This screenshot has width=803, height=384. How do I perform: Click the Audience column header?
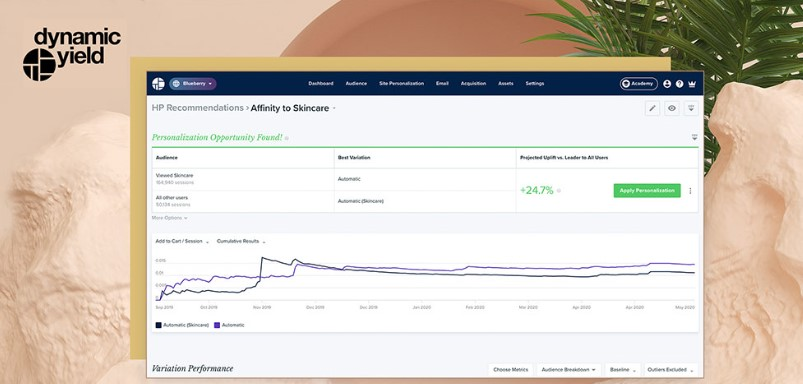click(167, 158)
